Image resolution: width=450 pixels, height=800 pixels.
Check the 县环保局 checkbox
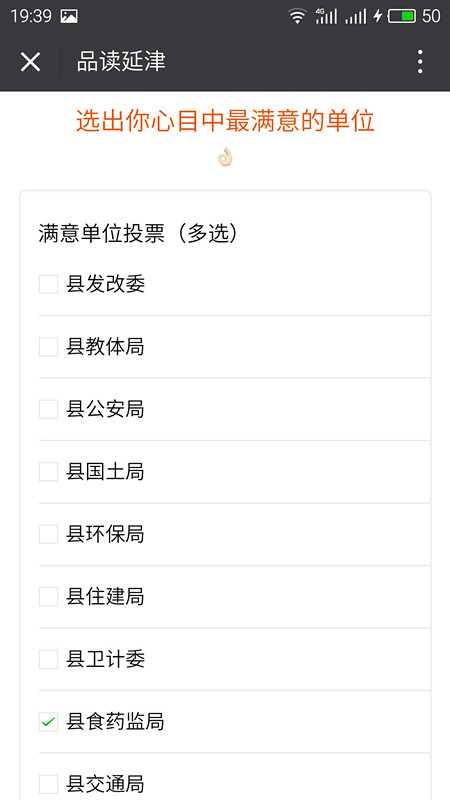pos(48,534)
